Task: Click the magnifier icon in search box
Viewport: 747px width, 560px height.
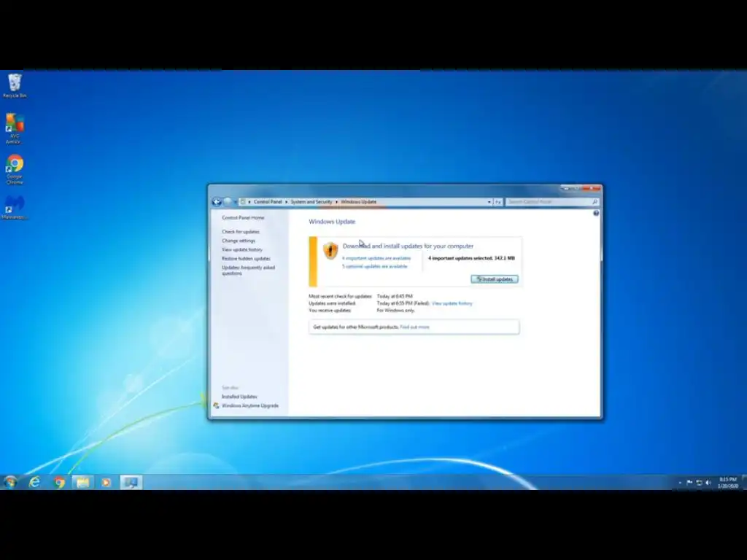Action: coord(595,202)
